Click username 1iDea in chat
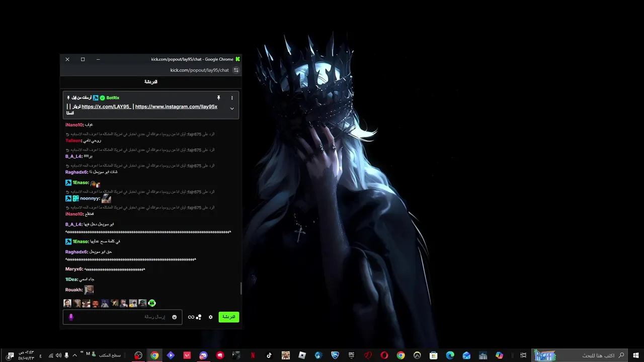Viewport: 644px width, 362px height. 71,279
